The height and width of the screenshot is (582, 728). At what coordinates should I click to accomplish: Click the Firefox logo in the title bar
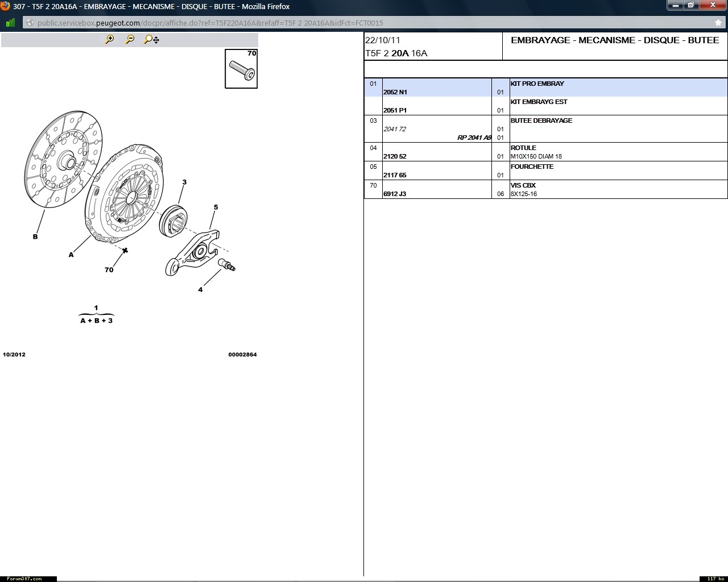pos(5,6)
